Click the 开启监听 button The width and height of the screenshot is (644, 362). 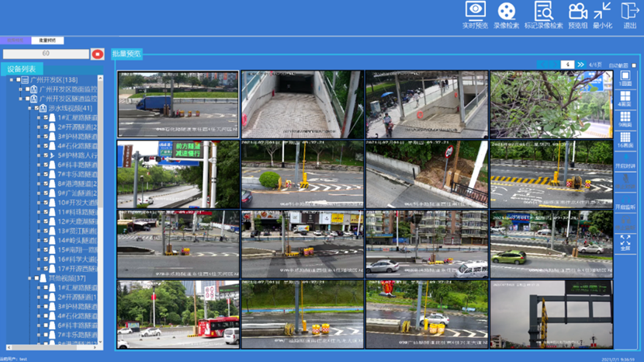pos(625,207)
